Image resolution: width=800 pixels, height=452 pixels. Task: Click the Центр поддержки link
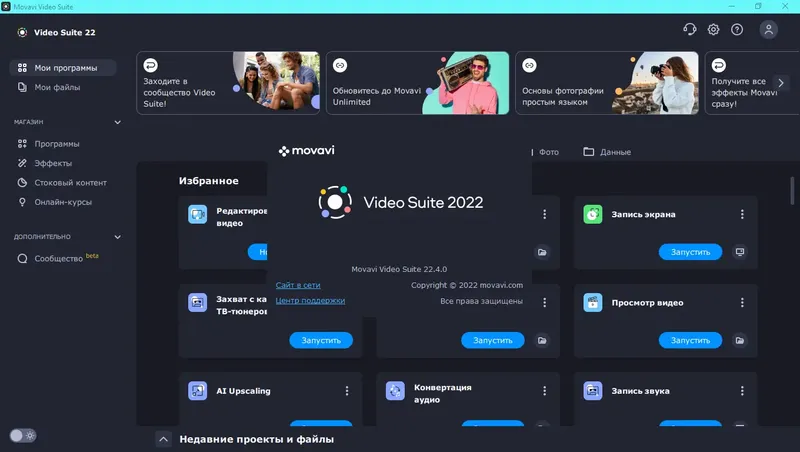[310, 300]
